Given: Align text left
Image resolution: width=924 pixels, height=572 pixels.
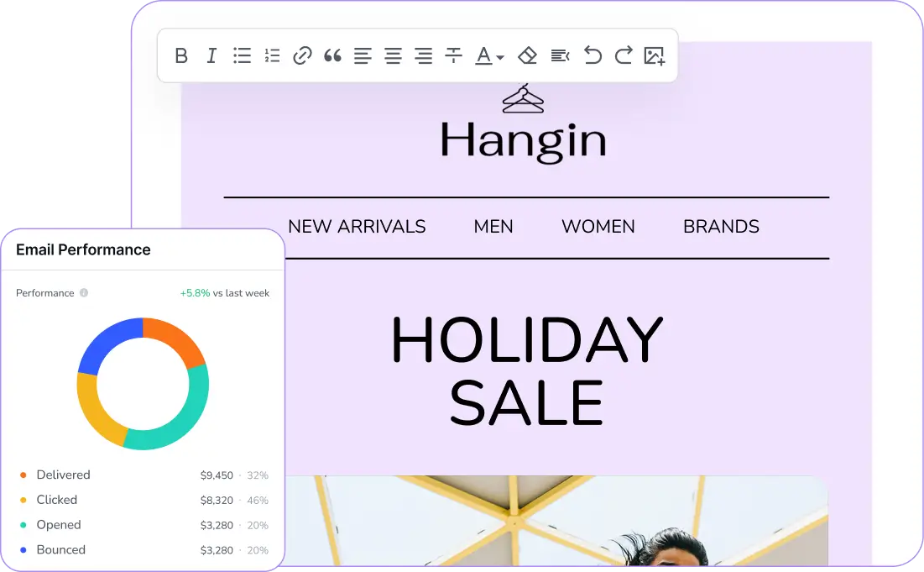Looking at the screenshot, I should click(363, 55).
